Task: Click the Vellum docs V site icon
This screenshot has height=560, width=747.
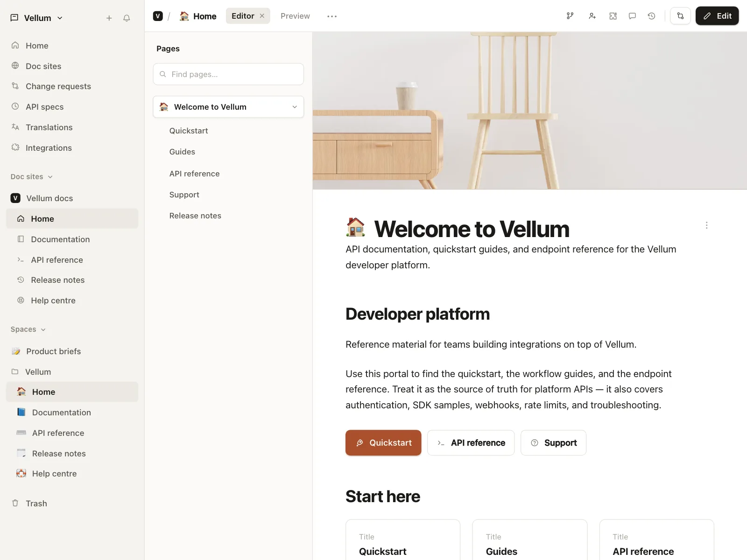Action: click(x=15, y=198)
